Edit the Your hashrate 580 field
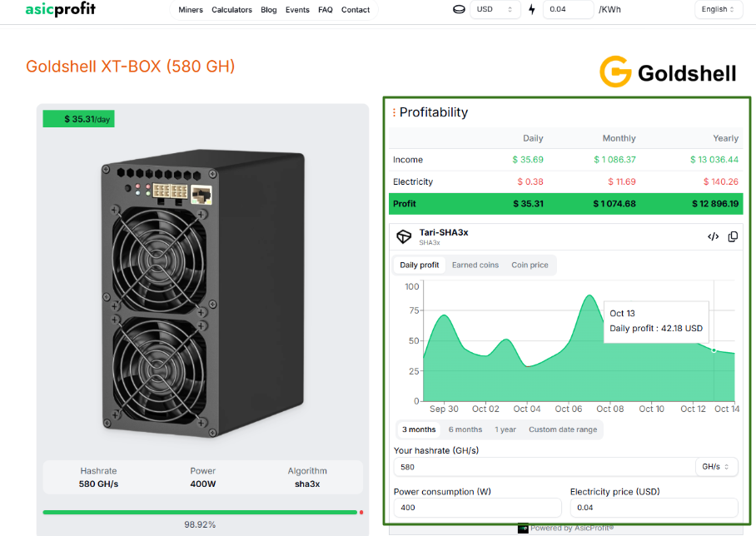This screenshot has width=756, height=536. (x=544, y=467)
